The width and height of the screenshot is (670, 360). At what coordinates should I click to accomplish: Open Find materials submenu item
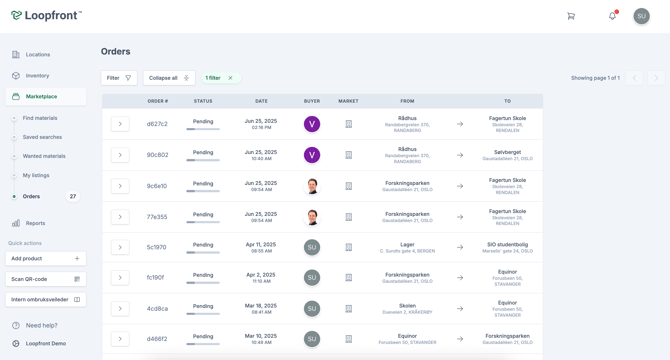pyautogui.click(x=40, y=118)
